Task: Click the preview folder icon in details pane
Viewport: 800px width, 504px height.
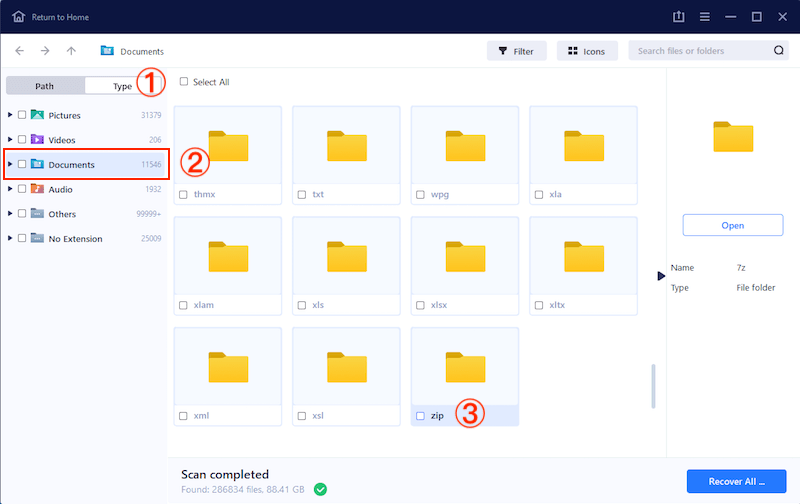Action: coord(733,137)
